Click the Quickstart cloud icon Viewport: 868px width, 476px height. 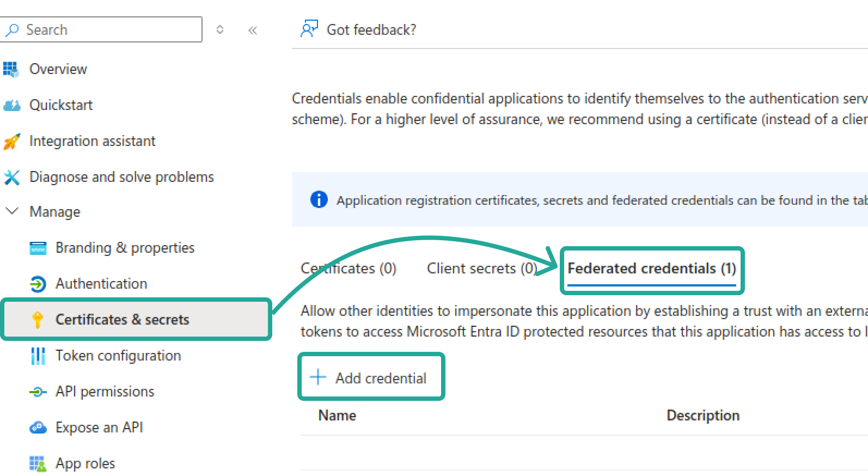[x=11, y=105]
